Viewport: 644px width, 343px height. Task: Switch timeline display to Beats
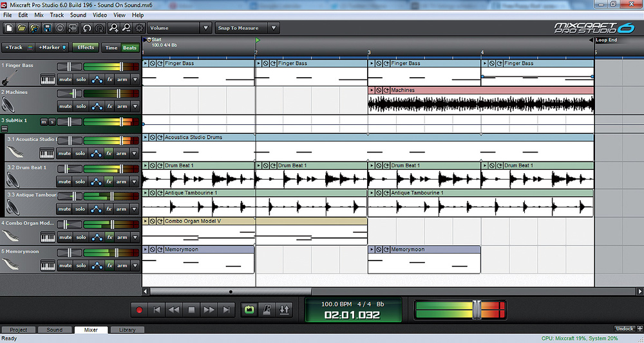click(x=130, y=48)
